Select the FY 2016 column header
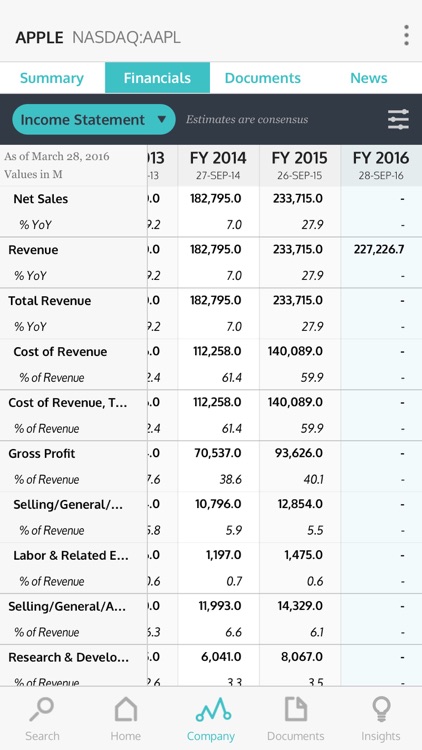Screen dimensions: 422x750 coord(381,165)
